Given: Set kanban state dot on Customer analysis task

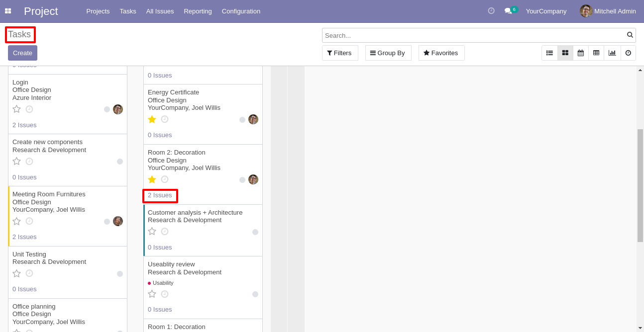Looking at the screenshot, I should [255, 232].
